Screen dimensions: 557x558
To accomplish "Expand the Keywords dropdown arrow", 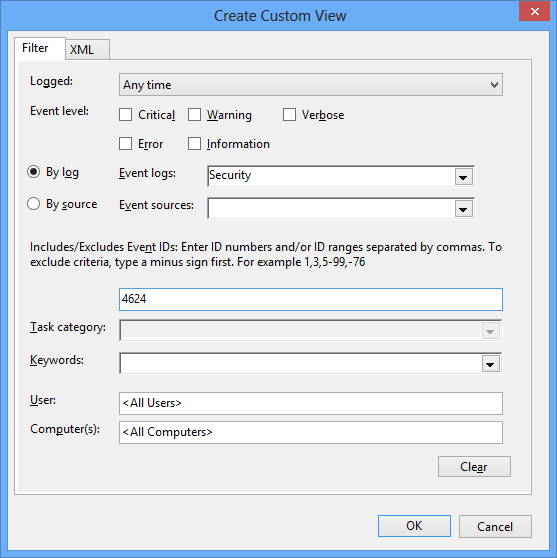I will [490, 364].
